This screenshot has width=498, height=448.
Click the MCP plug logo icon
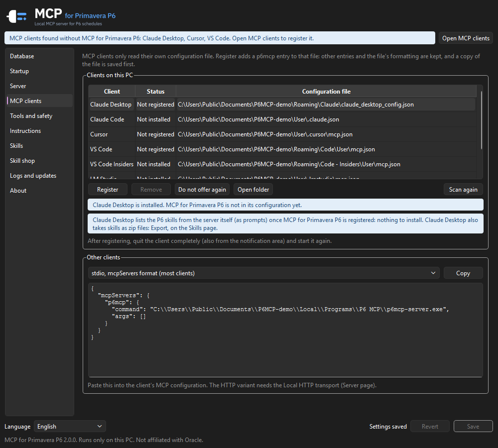16,16
